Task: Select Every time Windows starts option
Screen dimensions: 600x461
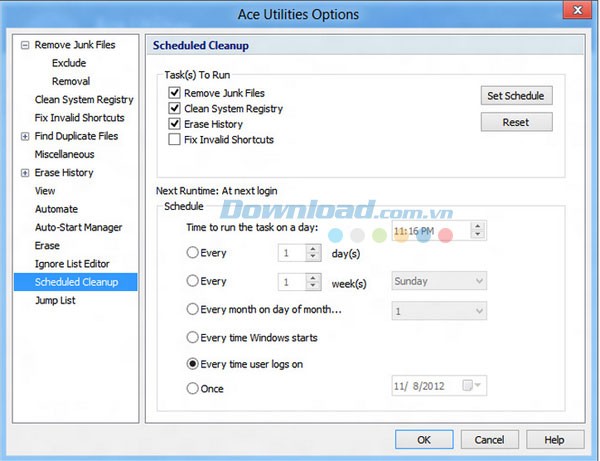Action: [x=193, y=338]
